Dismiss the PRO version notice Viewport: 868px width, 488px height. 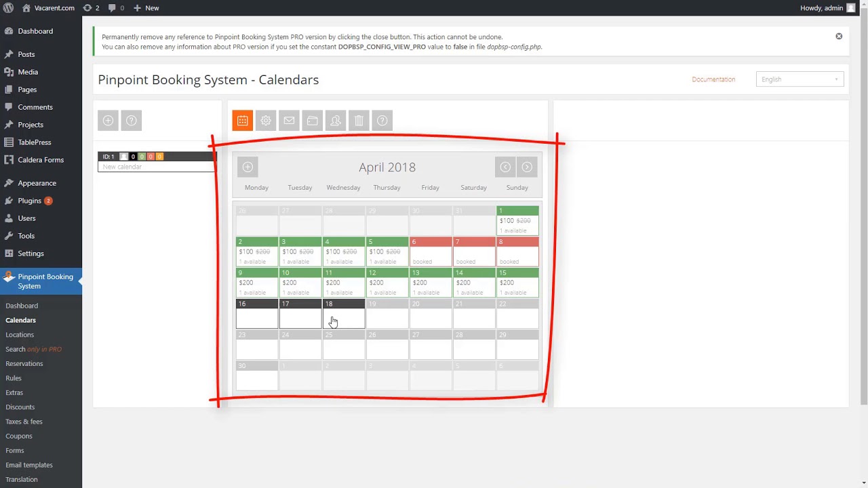click(x=839, y=36)
